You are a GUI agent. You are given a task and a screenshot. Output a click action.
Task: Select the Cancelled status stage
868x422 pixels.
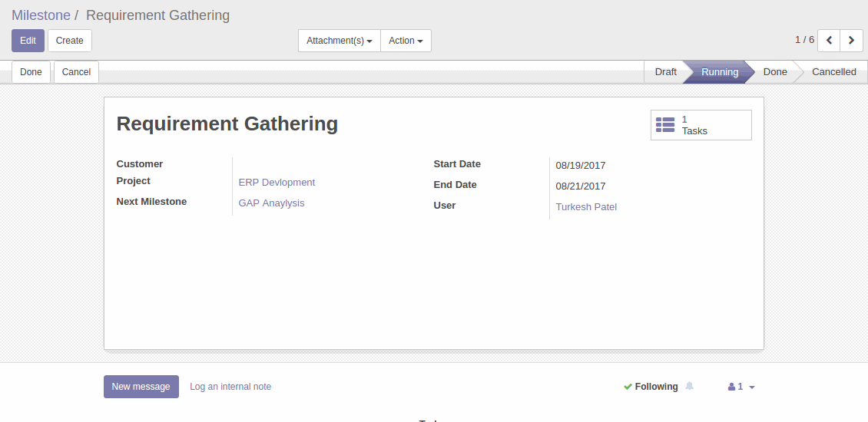pos(833,72)
